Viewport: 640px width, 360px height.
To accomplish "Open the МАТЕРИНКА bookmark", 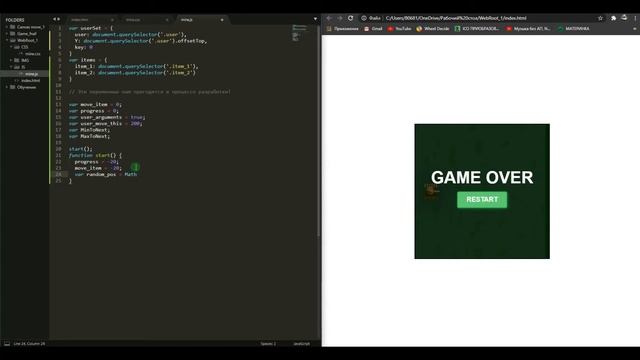I will coord(573,29).
